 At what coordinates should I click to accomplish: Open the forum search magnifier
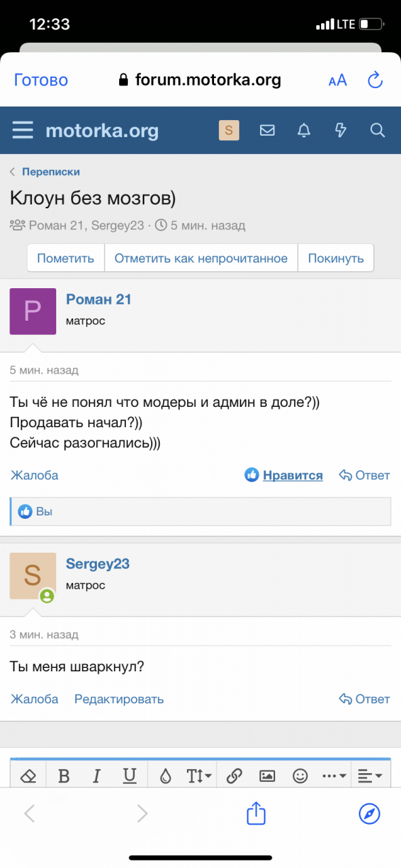tap(377, 130)
